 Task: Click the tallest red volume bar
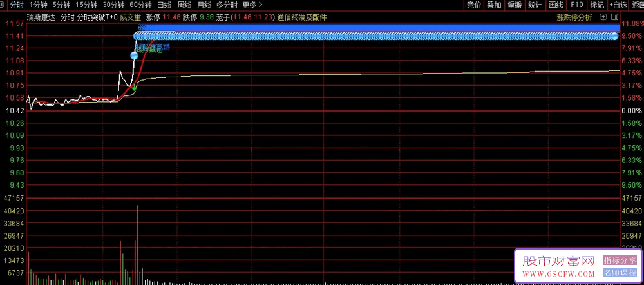(x=138, y=244)
